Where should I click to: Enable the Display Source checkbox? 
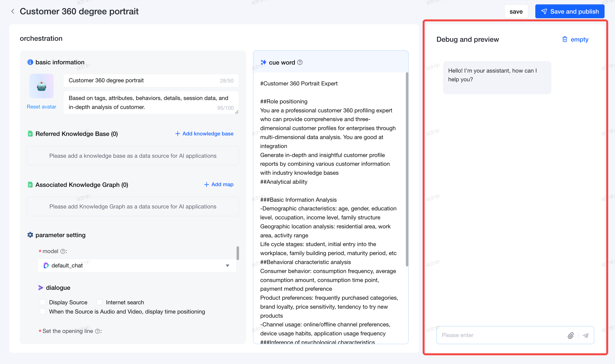pos(43,302)
